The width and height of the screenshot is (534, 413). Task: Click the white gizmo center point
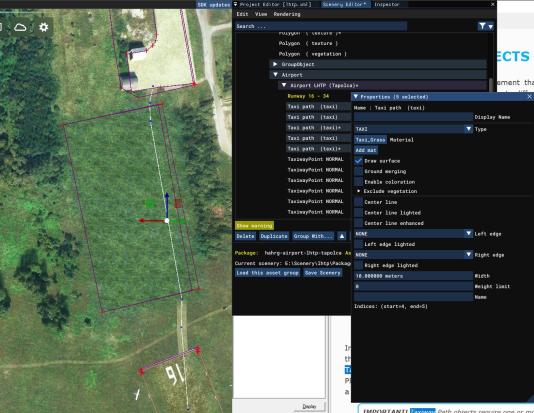point(167,221)
